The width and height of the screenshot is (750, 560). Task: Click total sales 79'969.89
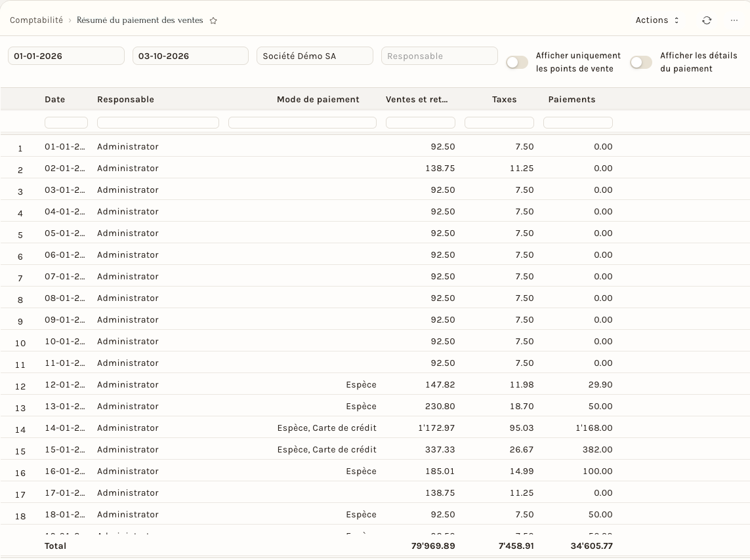(x=433, y=546)
